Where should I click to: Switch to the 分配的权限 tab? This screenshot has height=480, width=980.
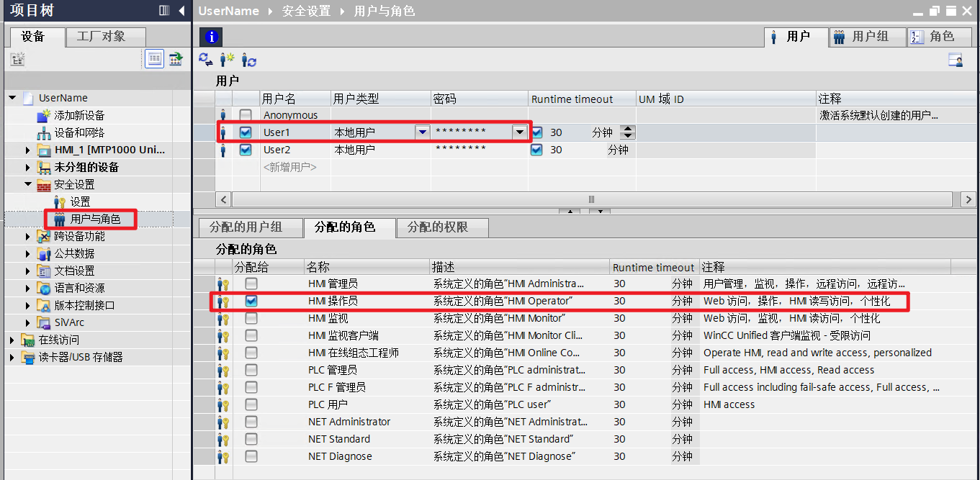coord(437,227)
